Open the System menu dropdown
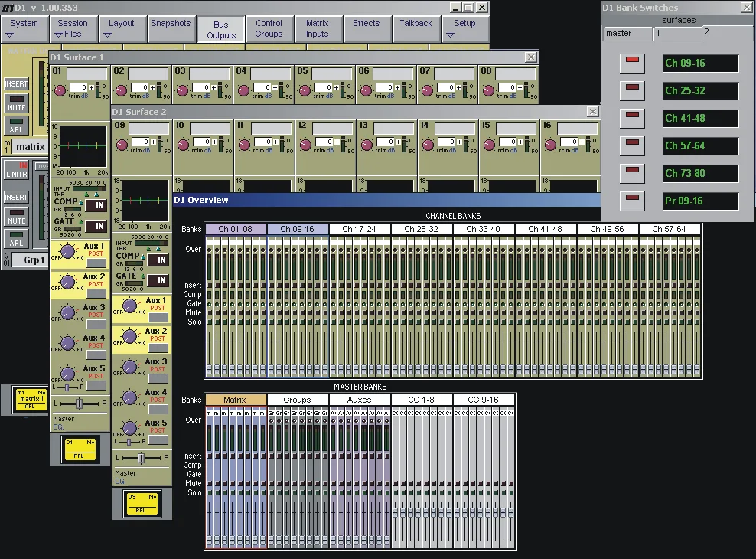The image size is (756, 559). pos(24,28)
